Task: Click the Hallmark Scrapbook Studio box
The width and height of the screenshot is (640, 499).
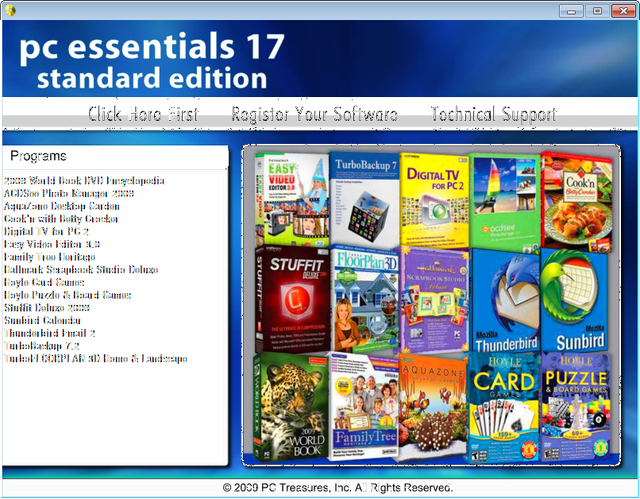Action: click(x=434, y=300)
